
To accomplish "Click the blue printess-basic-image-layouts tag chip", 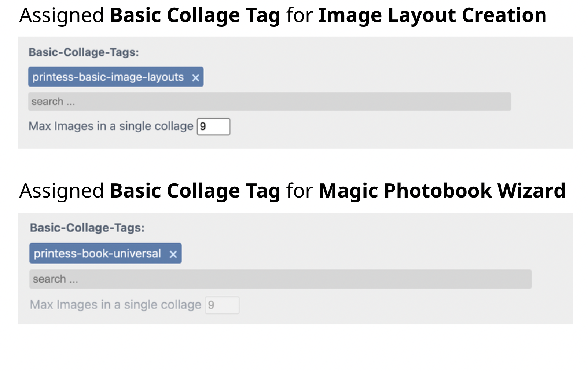I will [x=108, y=77].
